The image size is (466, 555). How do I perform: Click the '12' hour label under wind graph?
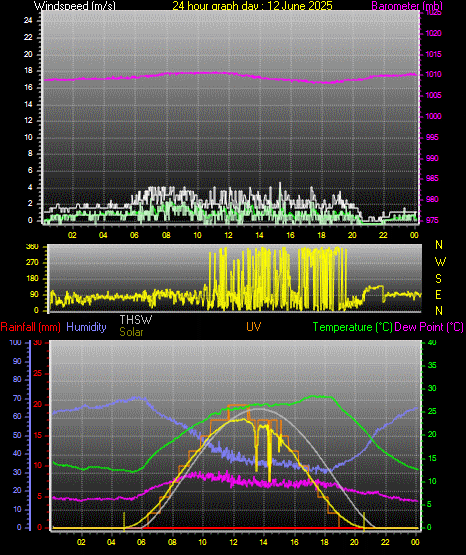tap(228, 235)
